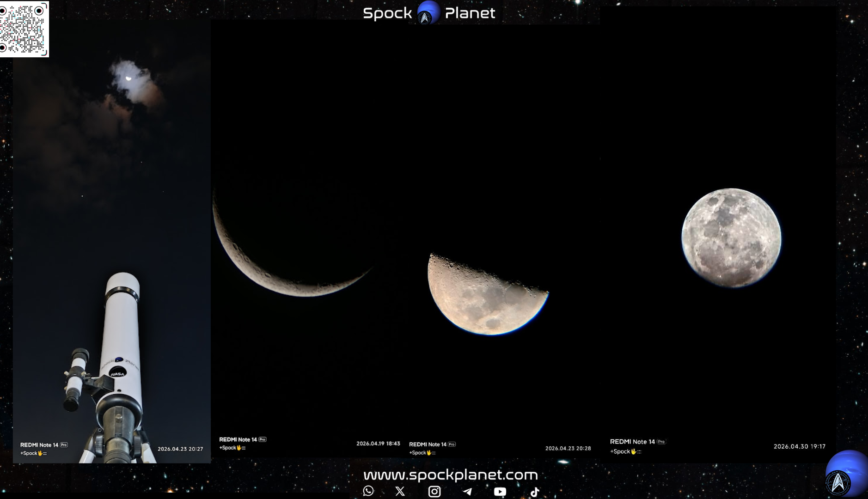The image size is (868, 499).
Task: Open the telescope photo thumbnail
Action: coord(112,241)
